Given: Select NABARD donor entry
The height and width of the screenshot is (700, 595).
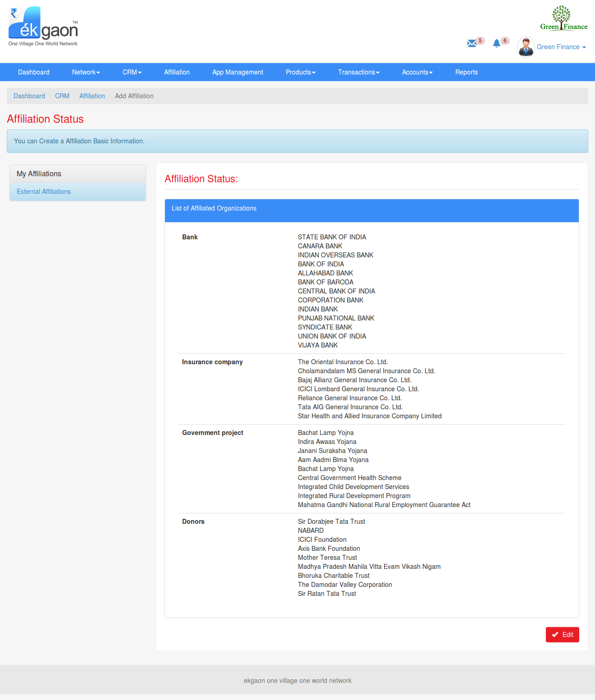Looking at the screenshot, I should pos(311,531).
